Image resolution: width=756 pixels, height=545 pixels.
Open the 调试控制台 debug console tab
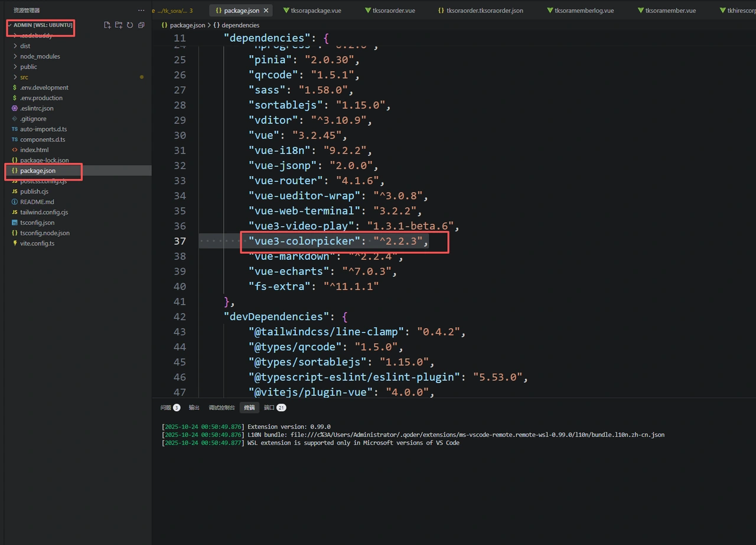pos(221,407)
